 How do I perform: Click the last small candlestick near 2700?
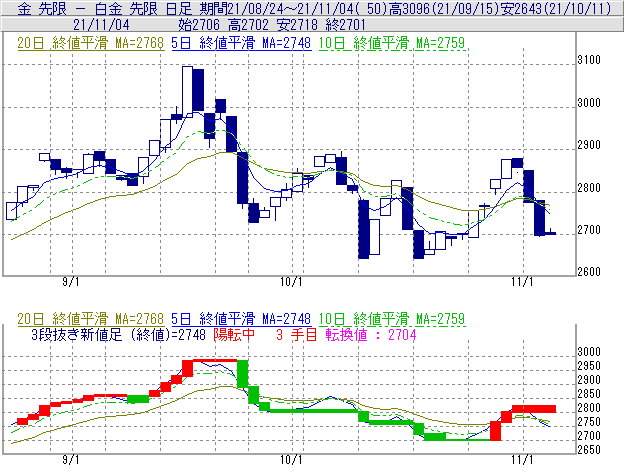pos(551,233)
